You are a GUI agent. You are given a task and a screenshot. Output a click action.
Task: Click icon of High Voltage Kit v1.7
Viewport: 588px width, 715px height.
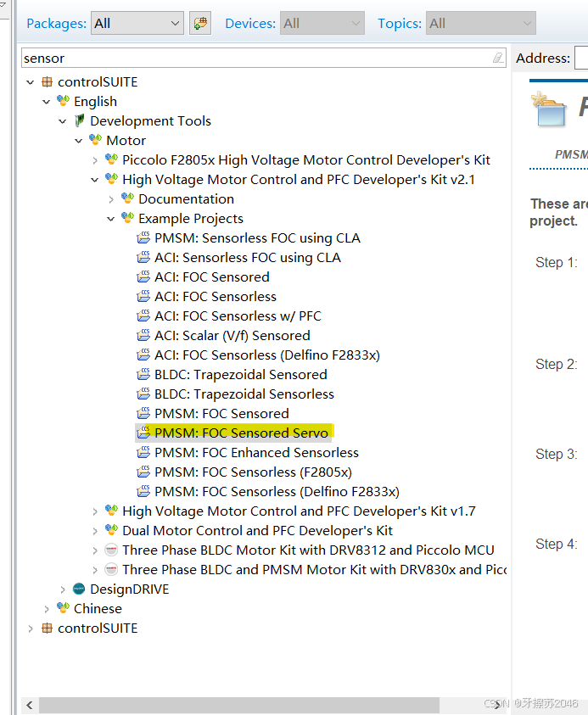pyautogui.click(x=111, y=511)
